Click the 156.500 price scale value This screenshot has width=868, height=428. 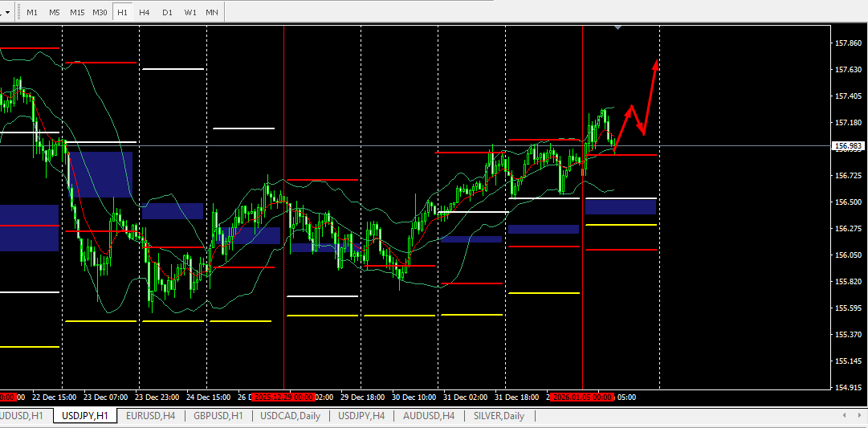(x=848, y=202)
